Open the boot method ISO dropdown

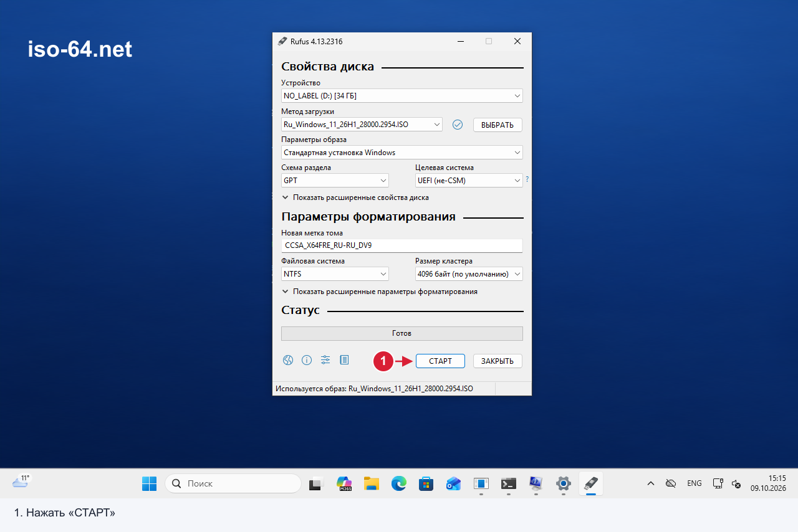362,125
